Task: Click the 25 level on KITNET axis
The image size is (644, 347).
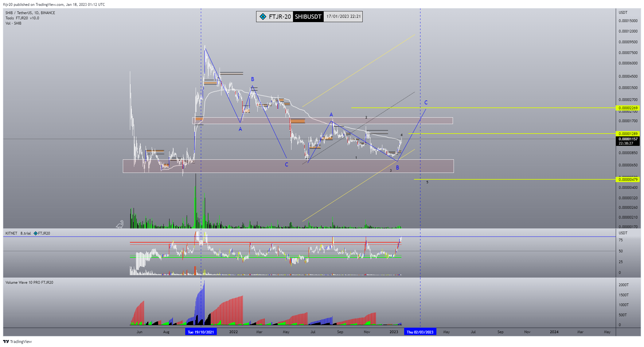Action: tap(621, 262)
